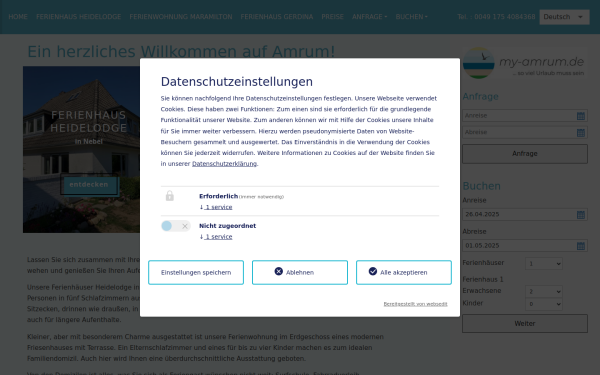Image resolution: width=600 pixels, height=375 pixels.
Task: Click the Ferienhaus 1 label
Action: pos(483,279)
